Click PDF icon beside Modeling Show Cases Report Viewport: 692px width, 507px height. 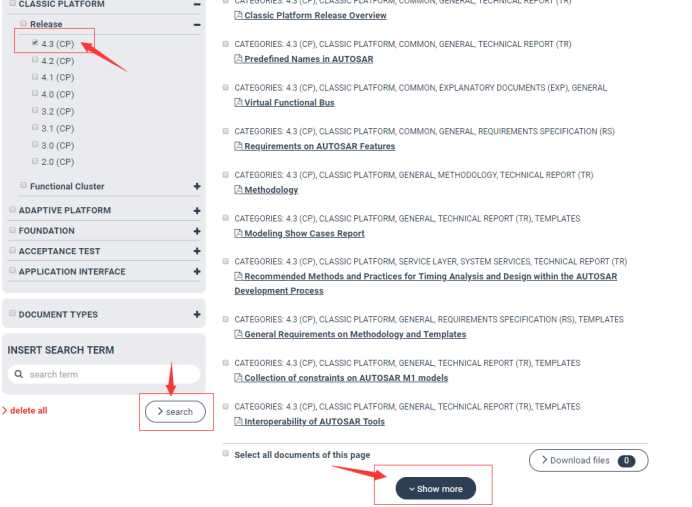pyautogui.click(x=238, y=233)
